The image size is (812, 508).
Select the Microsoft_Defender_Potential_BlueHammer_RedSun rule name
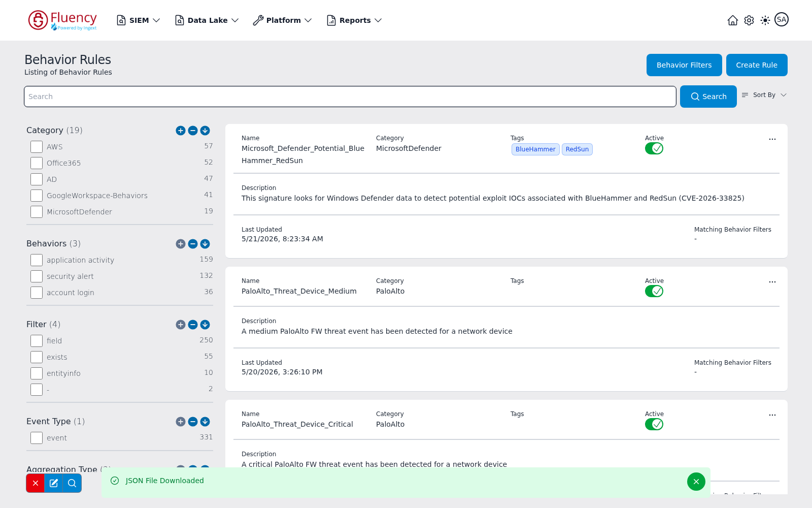click(x=303, y=154)
